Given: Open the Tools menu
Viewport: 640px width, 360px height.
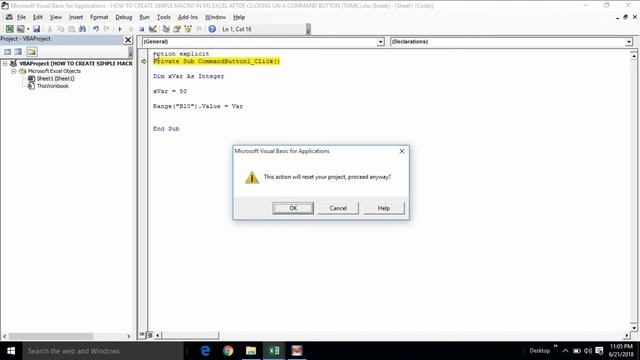Looking at the screenshot, I should [164, 17].
